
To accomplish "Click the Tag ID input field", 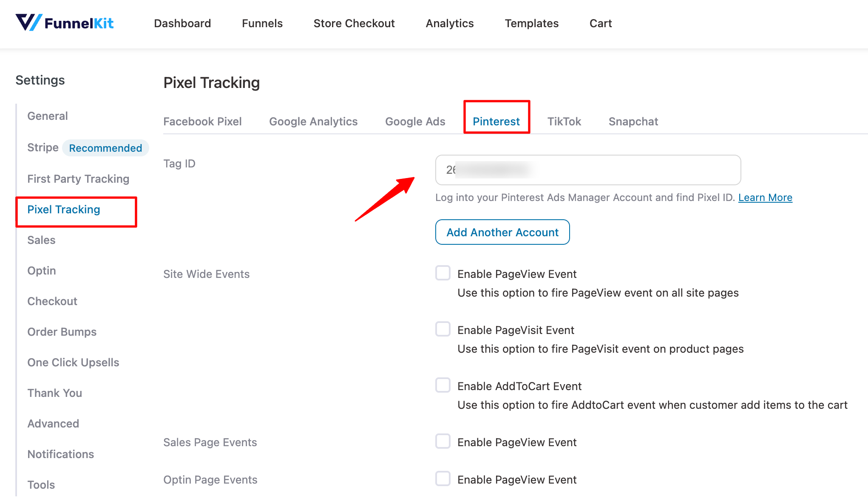I will pyautogui.click(x=588, y=170).
